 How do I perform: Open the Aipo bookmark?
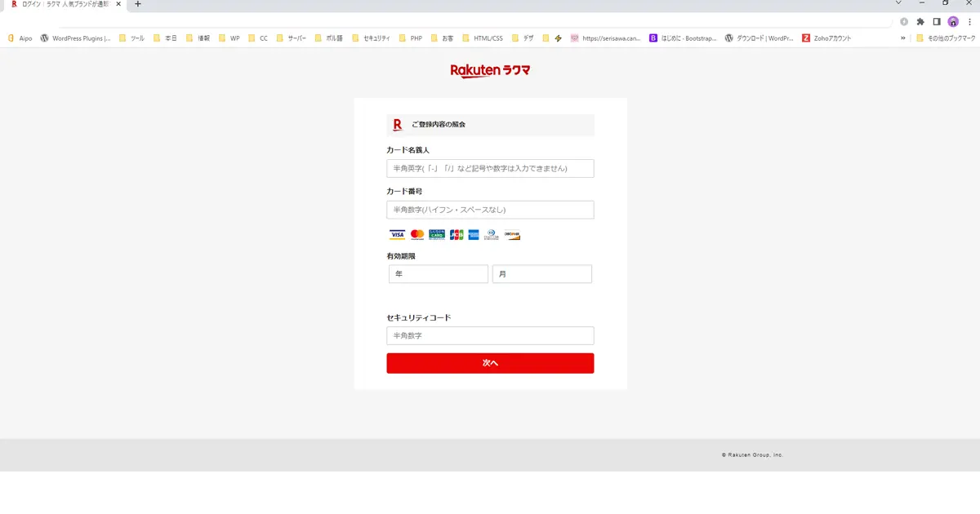click(x=20, y=38)
